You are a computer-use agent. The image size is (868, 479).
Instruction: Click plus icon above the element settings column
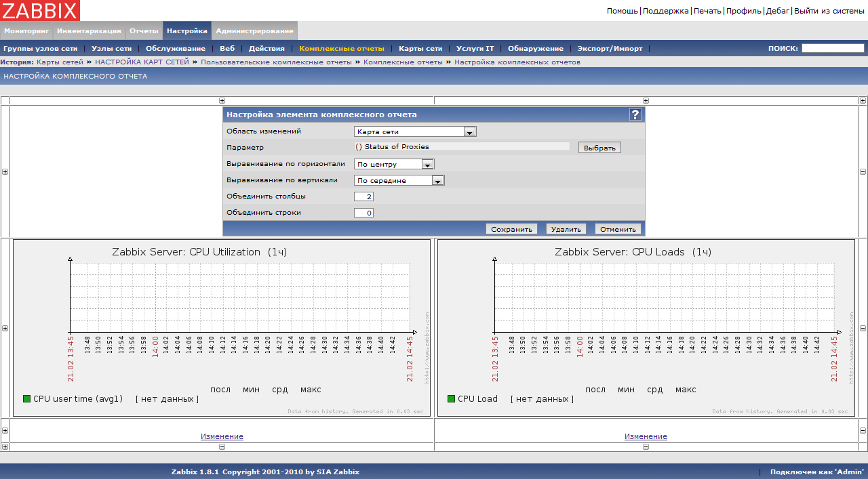222,101
